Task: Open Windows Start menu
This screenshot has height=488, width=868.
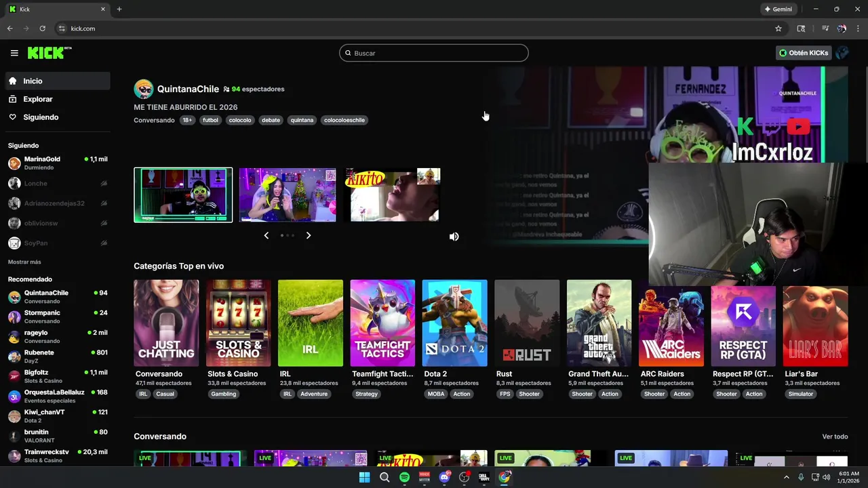Action: (x=364, y=477)
